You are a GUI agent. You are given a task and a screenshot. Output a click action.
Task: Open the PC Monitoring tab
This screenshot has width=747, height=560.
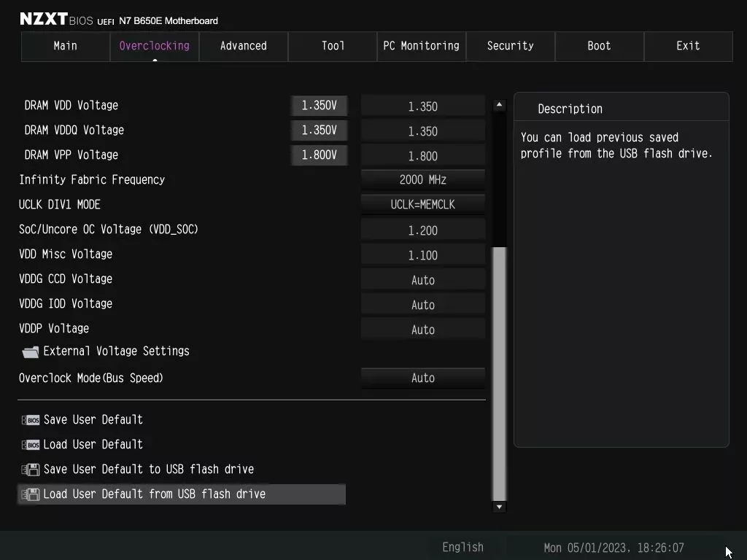click(x=421, y=46)
